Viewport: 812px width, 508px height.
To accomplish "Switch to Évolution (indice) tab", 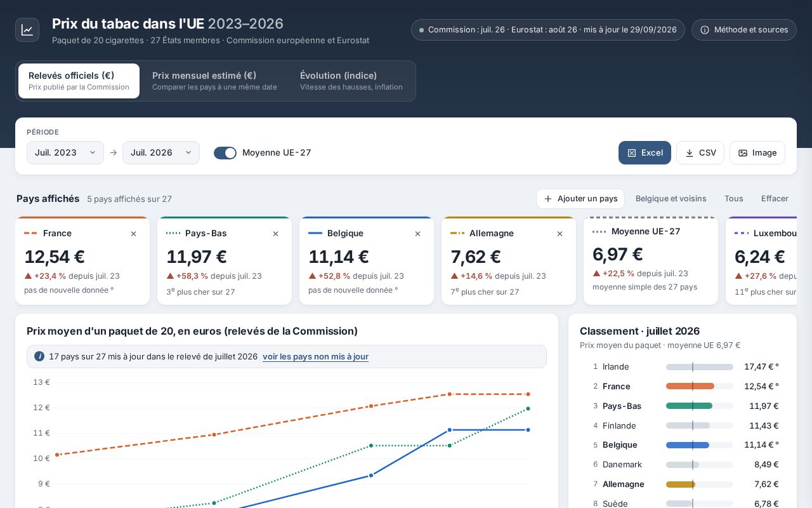I will [x=351, y=81].
